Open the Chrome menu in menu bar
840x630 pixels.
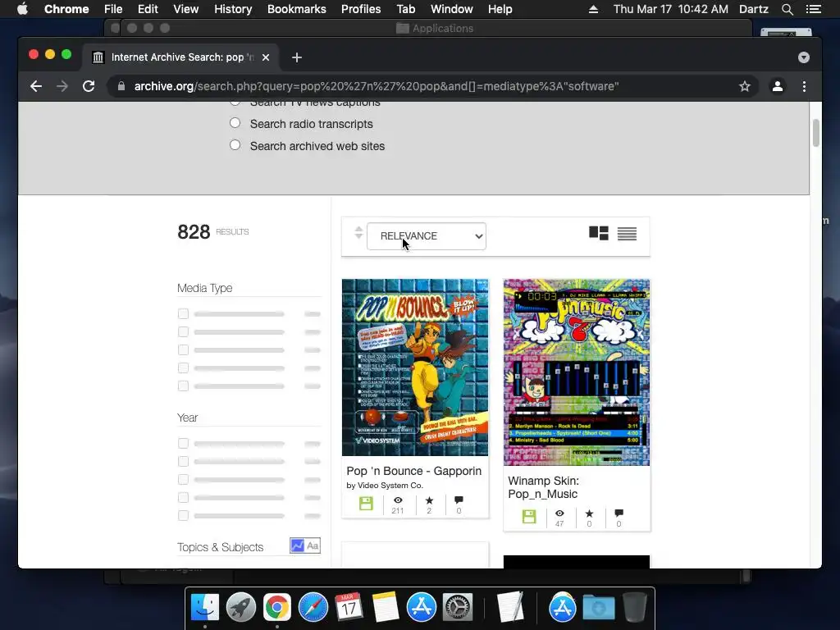(66, 9)
